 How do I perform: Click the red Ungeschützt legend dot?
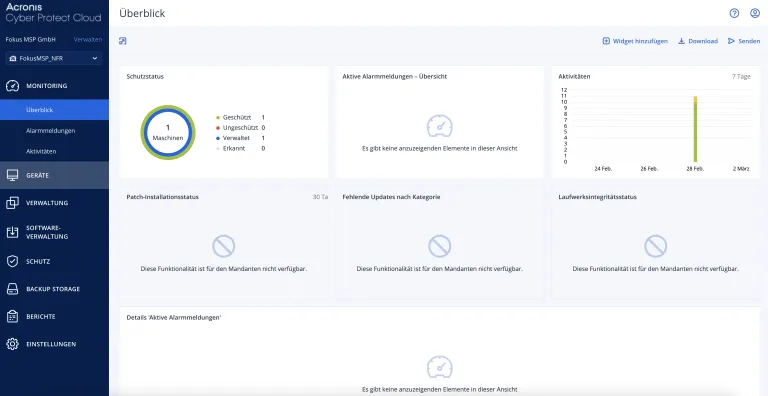pos(217,128)
